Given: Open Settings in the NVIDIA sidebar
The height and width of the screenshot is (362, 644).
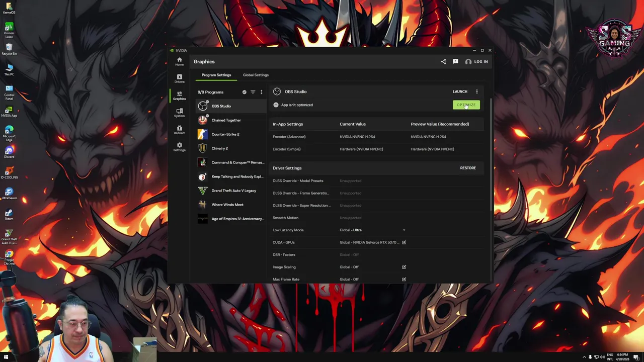Looking at the screenshot, I should click(179, 147).
